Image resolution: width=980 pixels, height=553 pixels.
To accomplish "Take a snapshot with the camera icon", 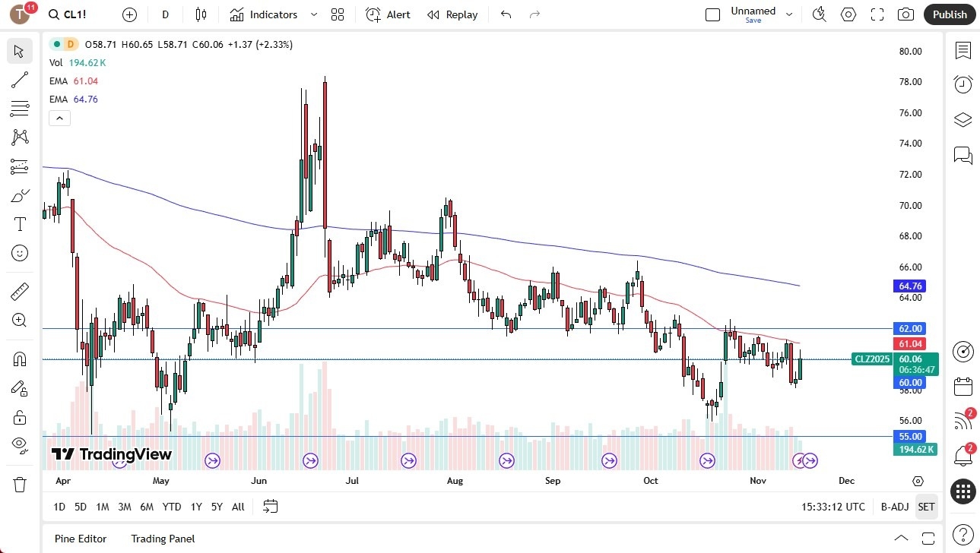I will click(x=905, y=14).
